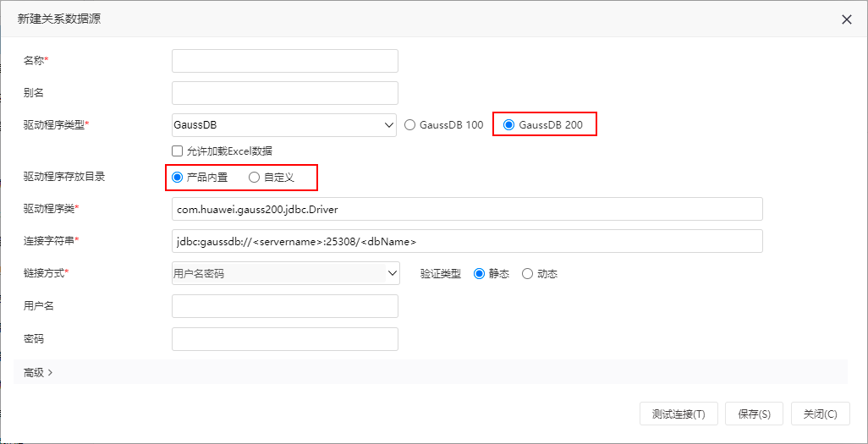Open the 链接方式 用户名密码 dropdown
Viewport: 868px width, 444px height.
(286, 273)
